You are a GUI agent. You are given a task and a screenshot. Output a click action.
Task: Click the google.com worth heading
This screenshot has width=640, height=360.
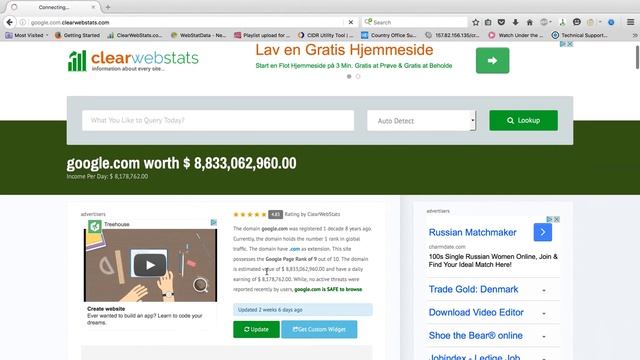pyautogui.click(x=181, y=163)
